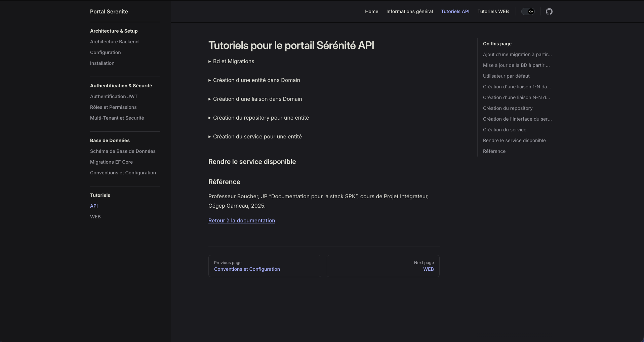Image resolution: width=644 pixels, height=342 pixels.
Task: Expand the Bd et Migrations section
Action: pos(233,61)
